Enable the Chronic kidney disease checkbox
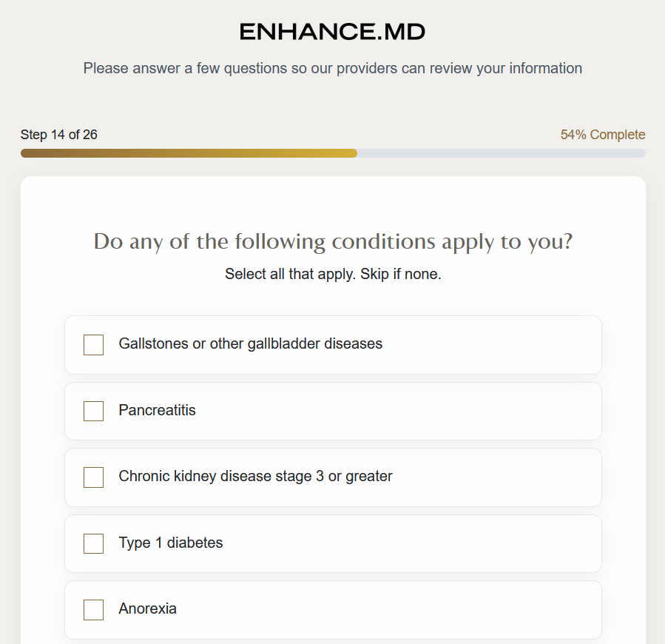The width and height of the screenshot is (665, 644). 93,477
